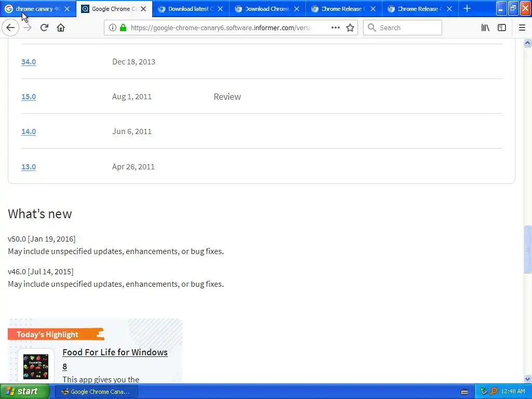Reload the current page
This screenshot has width=532, height=399.
click(44, 28)
